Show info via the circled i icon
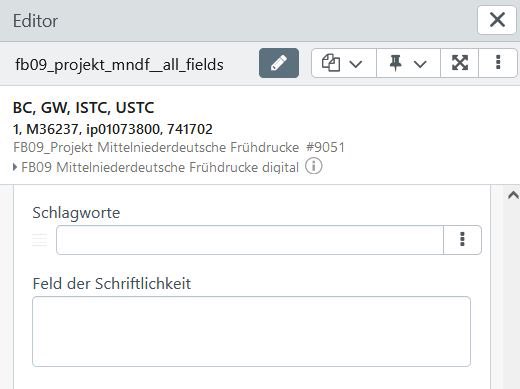The image size is (520, 389). tap(313, 166)
